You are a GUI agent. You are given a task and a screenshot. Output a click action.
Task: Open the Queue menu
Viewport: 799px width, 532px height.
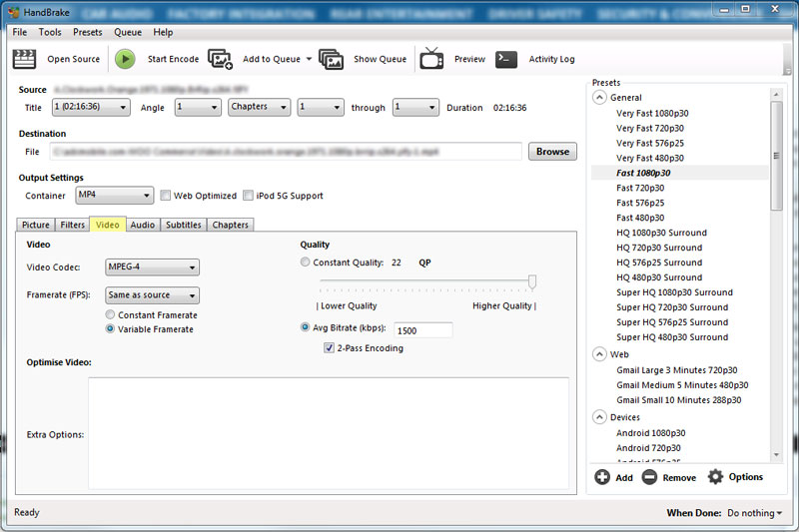(x=128, y=32)
